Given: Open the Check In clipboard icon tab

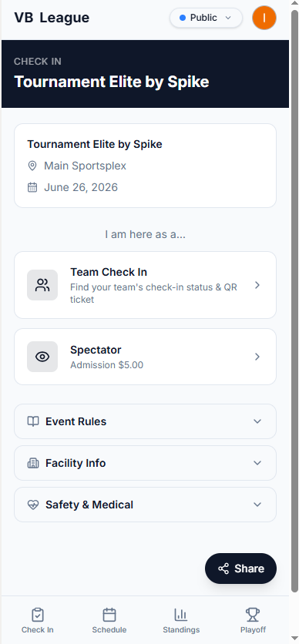Looking at the screenshot, I should (x=37, y=615).
